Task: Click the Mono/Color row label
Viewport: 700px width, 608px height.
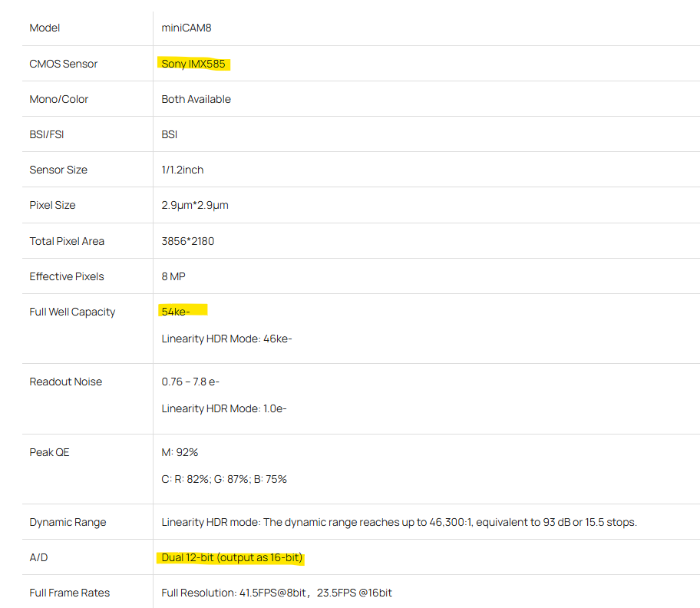Action: [59, 99]
